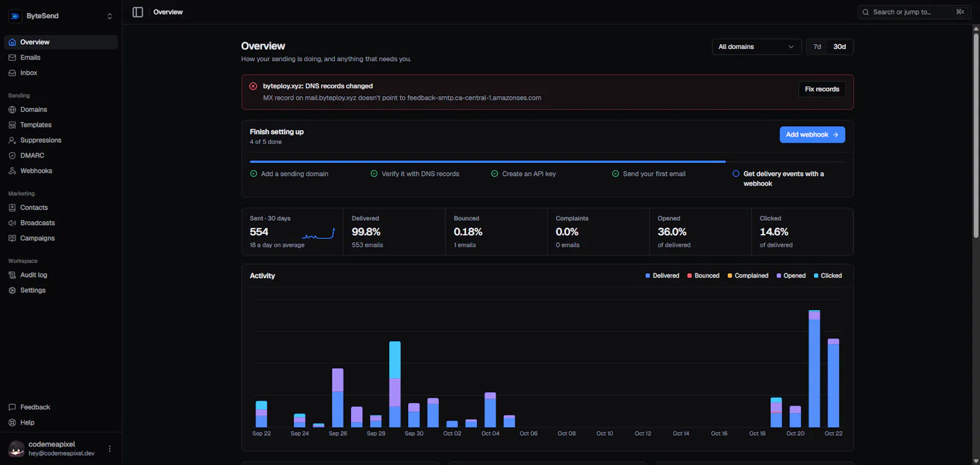Click the Add a sending domain step

(x=289, y=174)
